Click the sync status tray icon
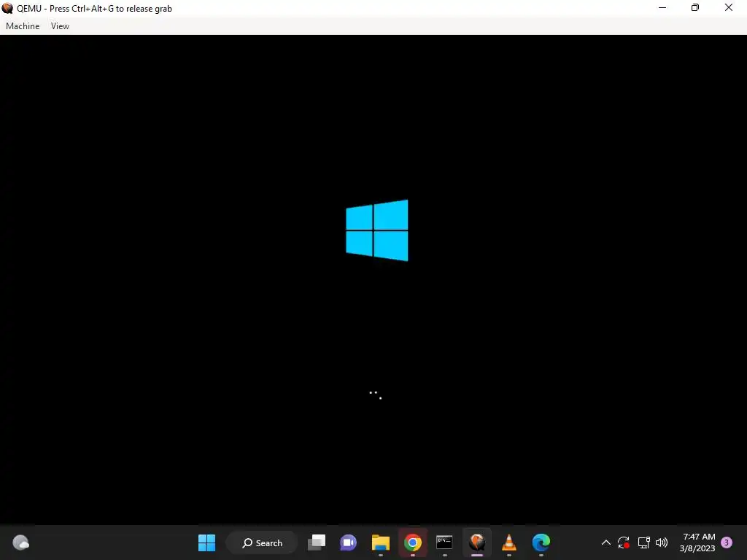The image size is (747, 560). (624, 542)
